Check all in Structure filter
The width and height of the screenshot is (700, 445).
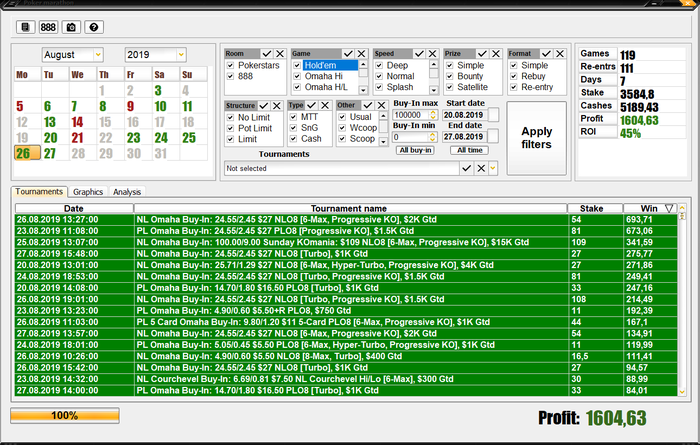(264, 105)
